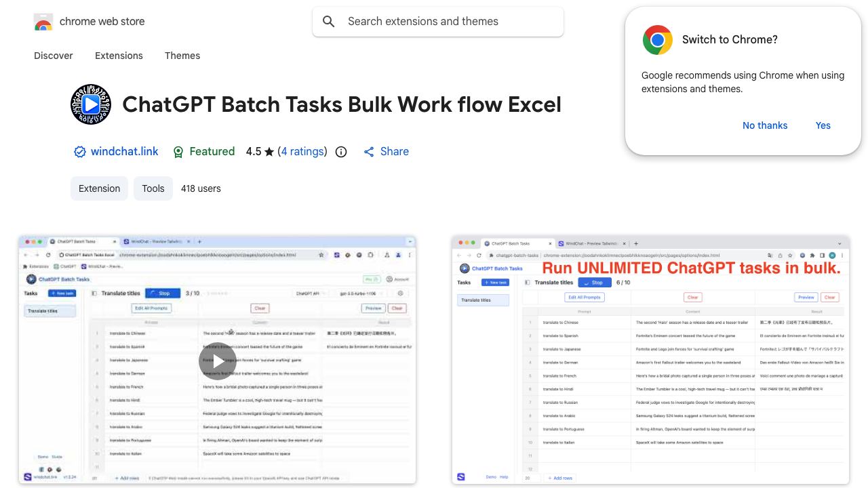Play the preview video

coord(217,361)
